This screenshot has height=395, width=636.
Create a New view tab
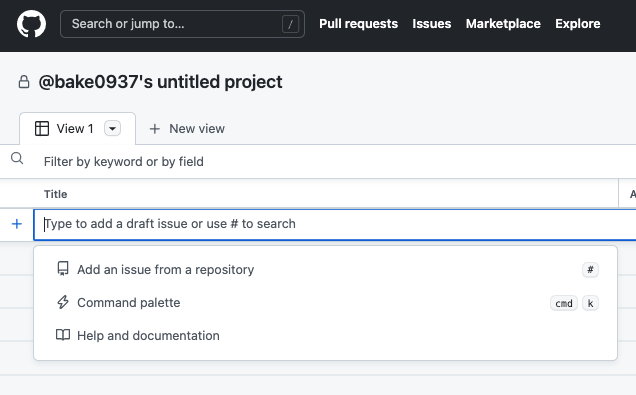click(187, 129)
